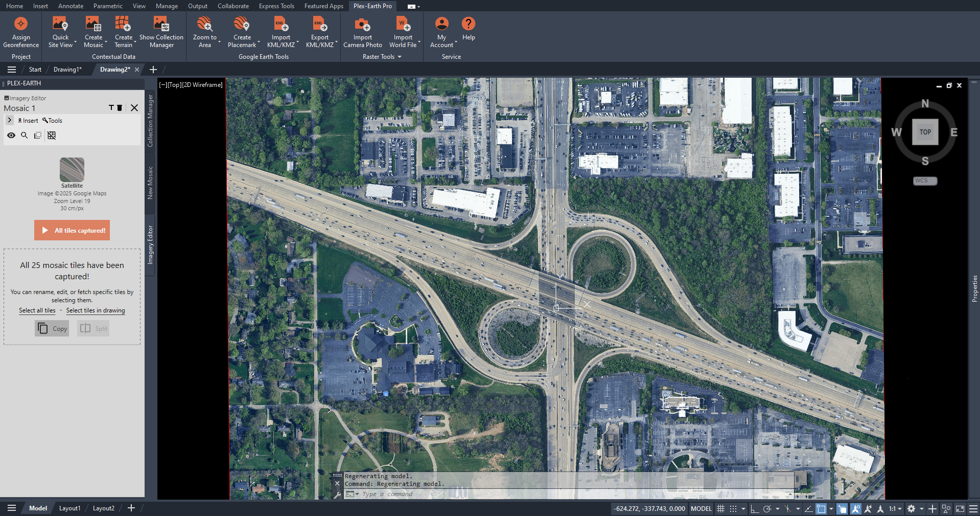Image resolution: width=980 pixels, height=516 pixels.
Task: Toggle isometric drafting mode
Action: 787,509
